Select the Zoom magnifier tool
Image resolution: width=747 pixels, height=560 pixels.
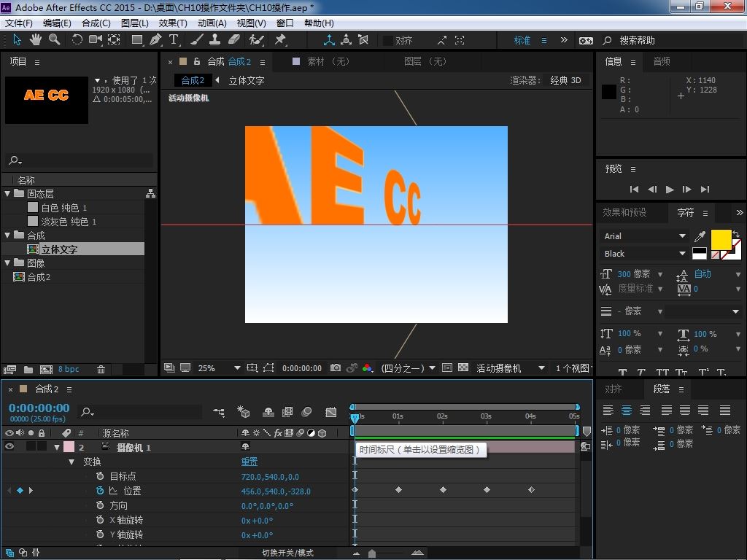click(54, 40)
